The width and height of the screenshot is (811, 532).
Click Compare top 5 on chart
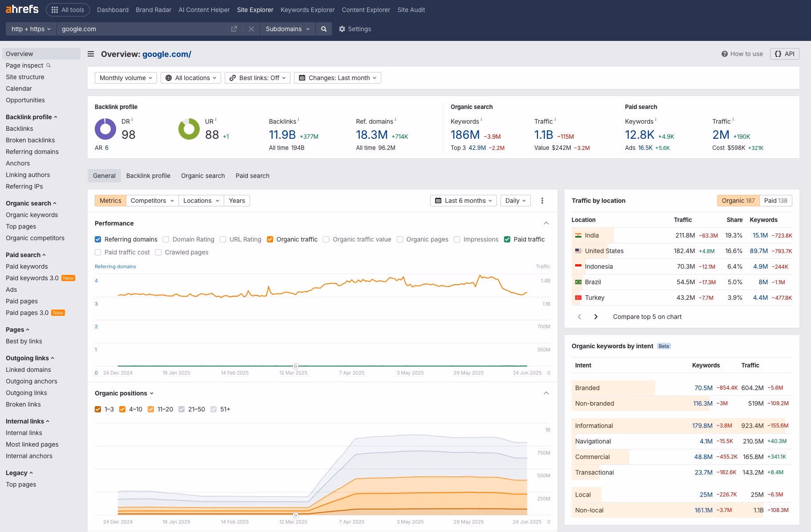[x=647, y=317]
